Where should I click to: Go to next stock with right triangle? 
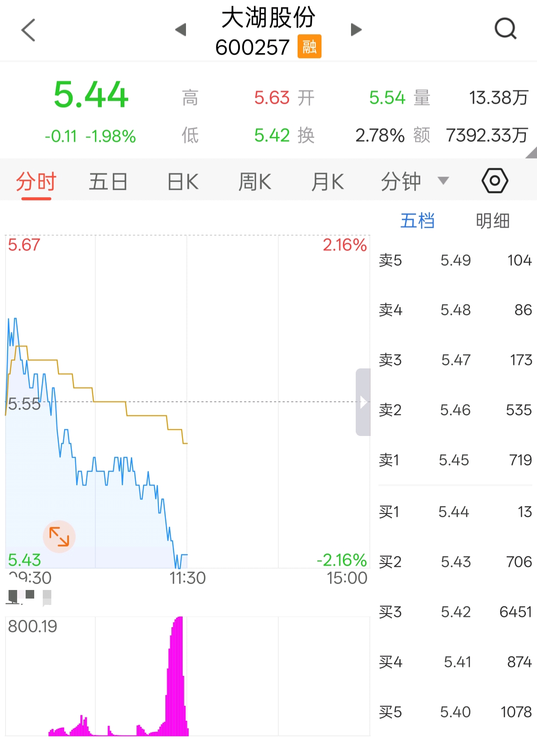(356, 30)
